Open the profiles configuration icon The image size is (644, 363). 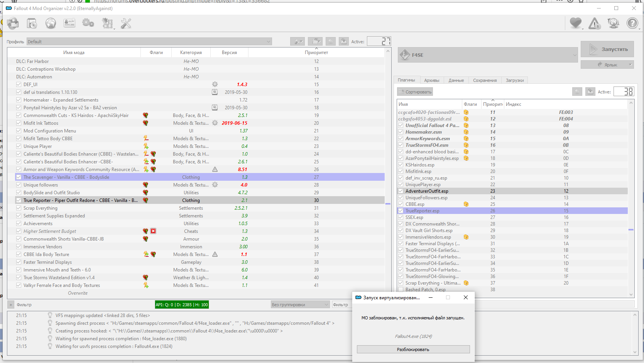(x=69, y=24)
